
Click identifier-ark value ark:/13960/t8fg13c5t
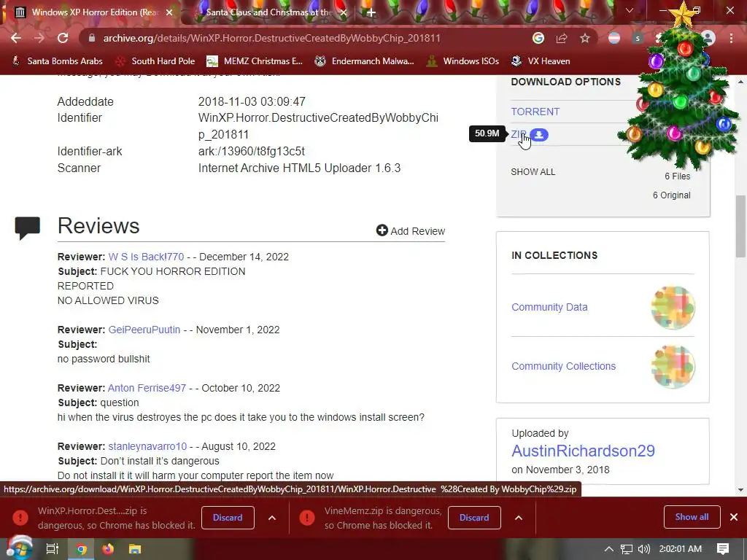(251, 152)
